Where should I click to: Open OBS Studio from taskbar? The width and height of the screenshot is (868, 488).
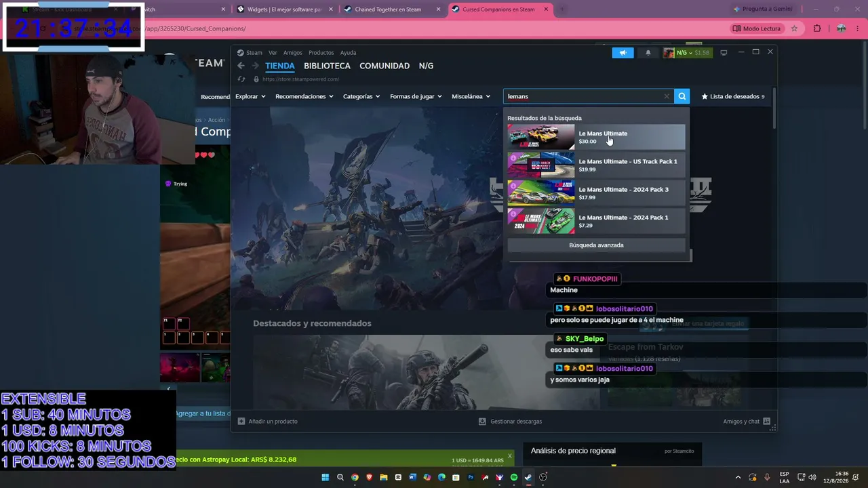[543, 477]
